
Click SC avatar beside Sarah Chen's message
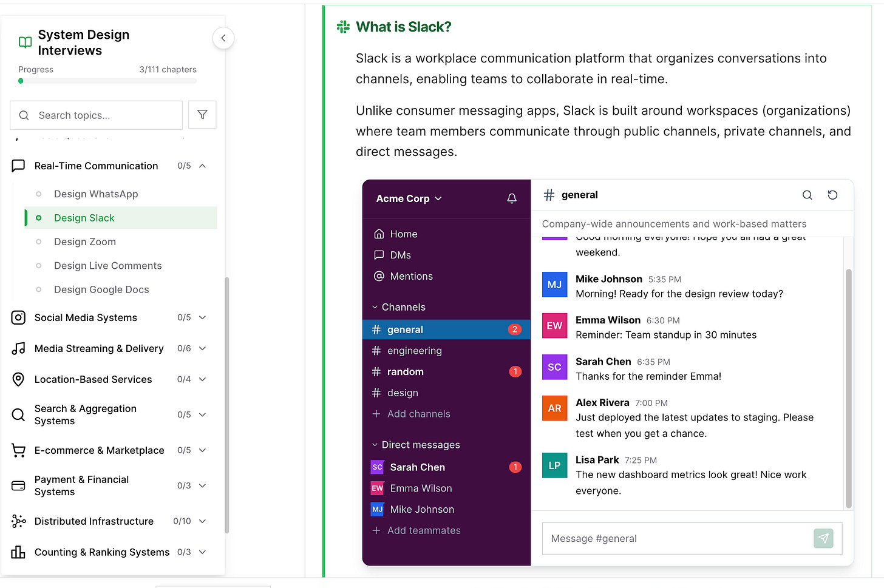554,367
